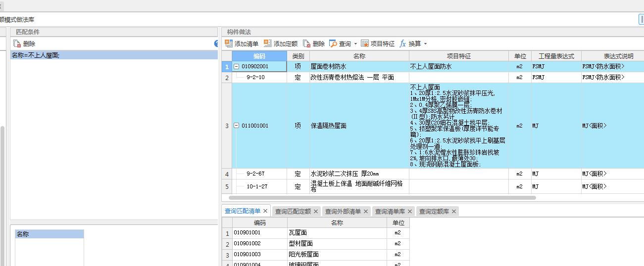Click the 类别 column header
This screenshot has height=266, width=644.
pos(298,56)
